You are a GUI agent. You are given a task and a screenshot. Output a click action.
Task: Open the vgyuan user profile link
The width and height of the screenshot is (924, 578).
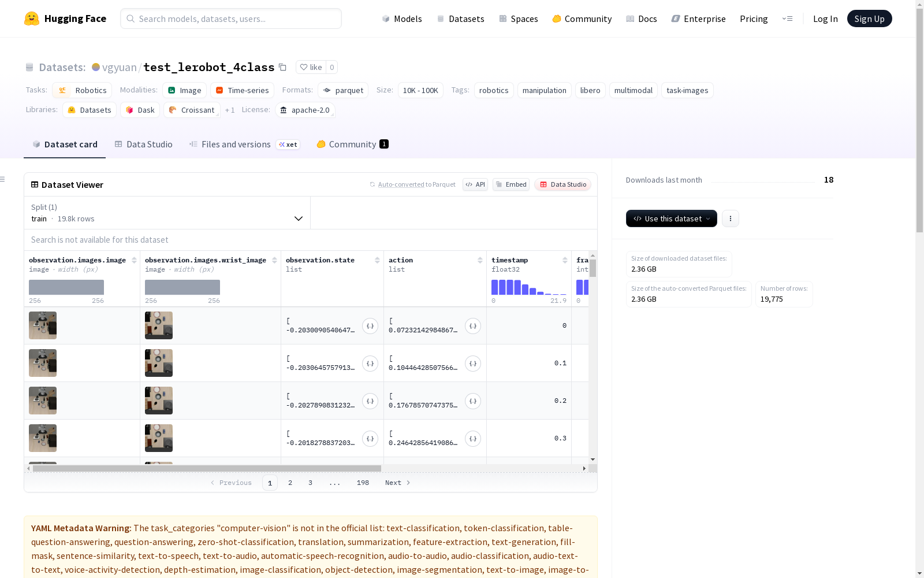click(120, 67)
